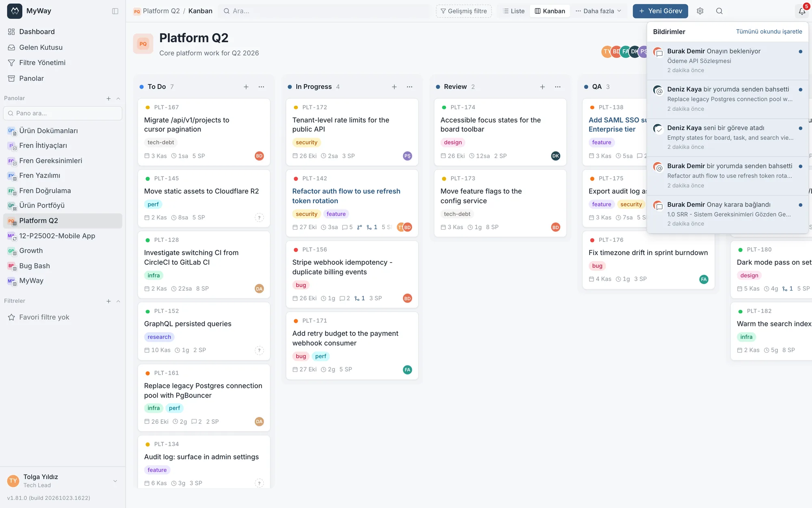The image size is (812, 508).
Task: Collapse the Filtreler section
Action: click(x=118, y=301)
